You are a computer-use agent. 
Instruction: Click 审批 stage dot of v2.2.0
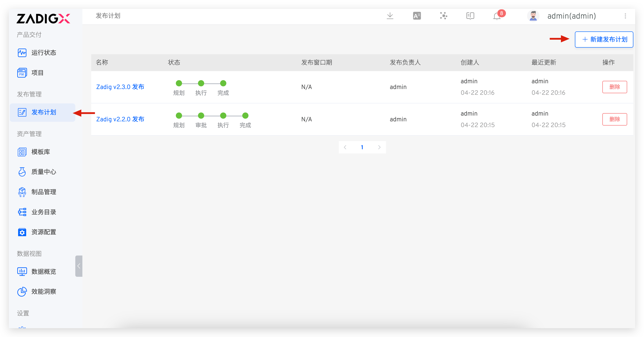201,116
